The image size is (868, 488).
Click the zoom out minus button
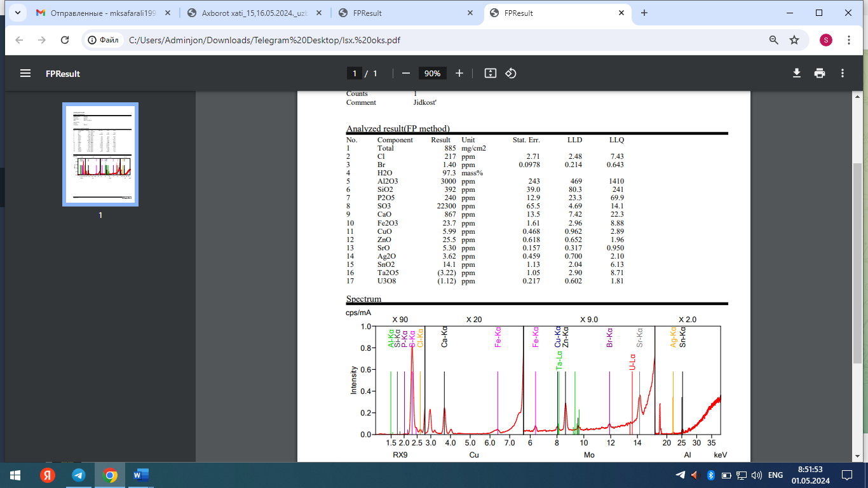pyautogui.click(x=406, y=73)
